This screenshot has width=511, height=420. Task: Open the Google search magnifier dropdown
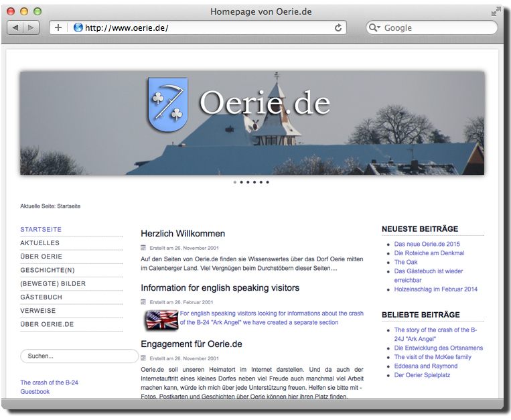coord(374,27)
